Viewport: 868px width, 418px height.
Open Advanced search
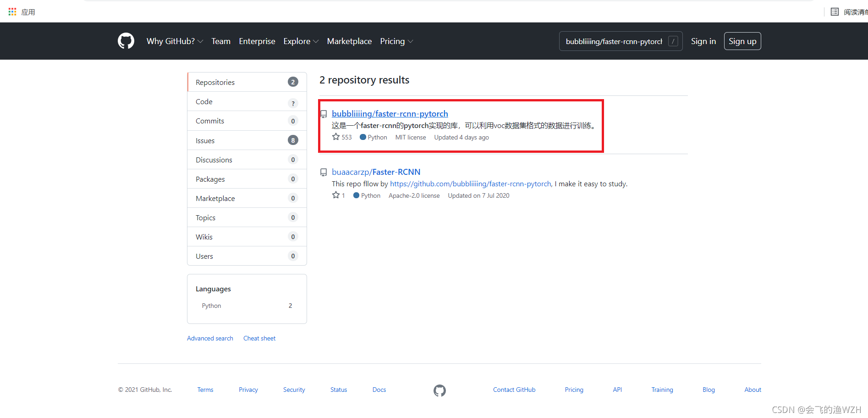pyautogui.click(x=210, y=338)
